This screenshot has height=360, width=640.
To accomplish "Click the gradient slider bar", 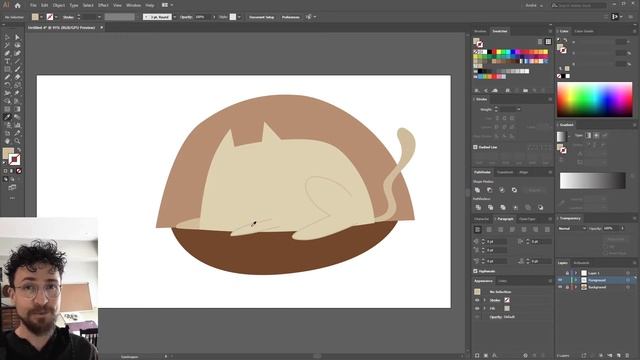I will pos(592,180).
